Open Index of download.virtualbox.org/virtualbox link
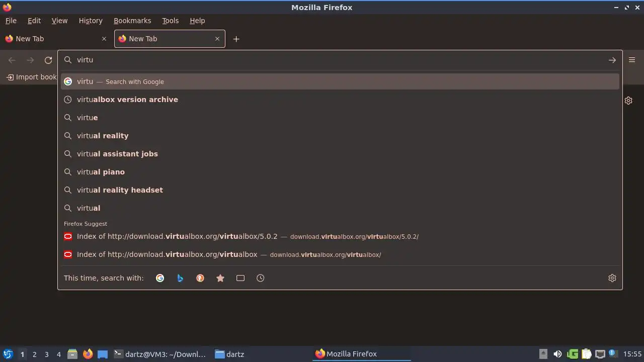Viewport: 644px width, 362px height. pyautogui.click(x=340, y=254)
